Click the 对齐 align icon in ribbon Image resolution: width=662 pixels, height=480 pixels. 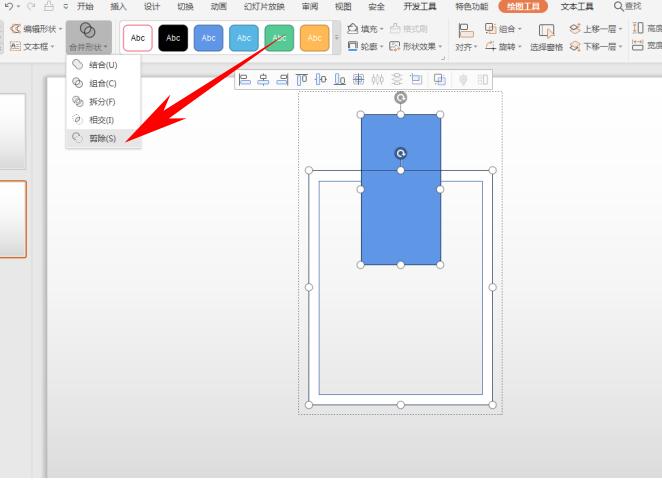tap(465, 30)
